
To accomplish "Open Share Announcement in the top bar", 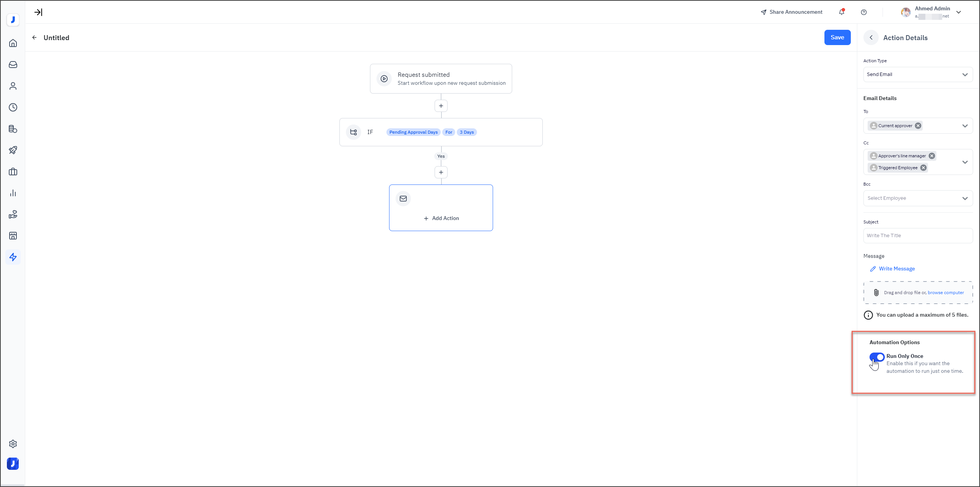I will [x=791, y=12].
